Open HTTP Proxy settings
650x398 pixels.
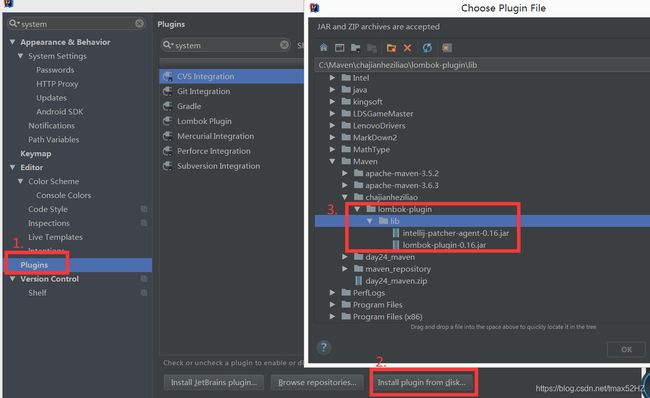(57, 84)
